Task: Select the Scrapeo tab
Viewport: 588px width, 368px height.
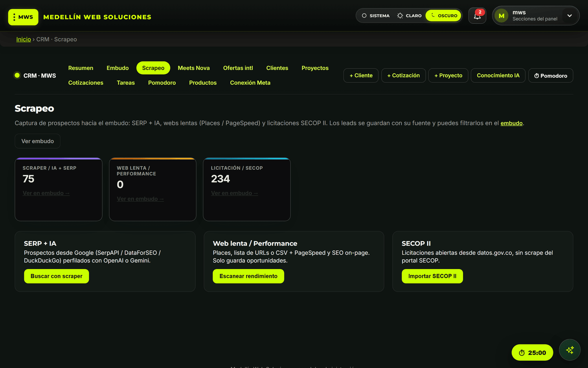Action: [153, 68]
